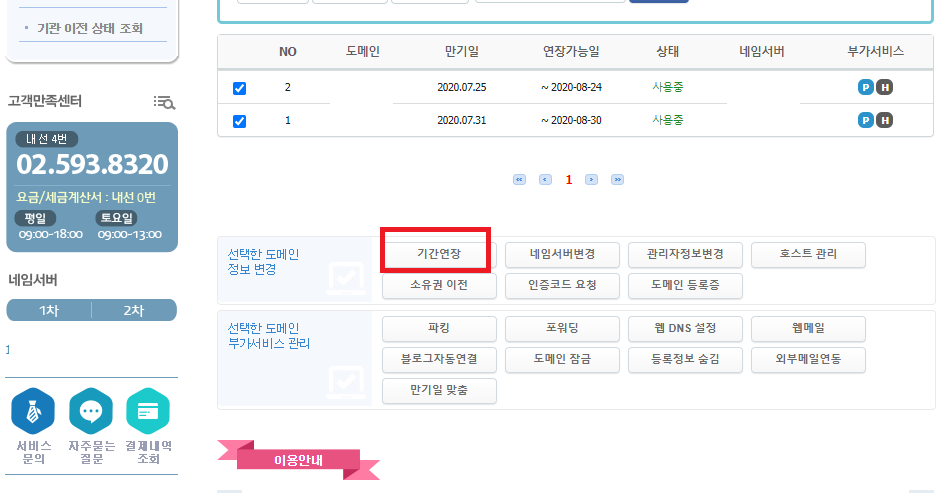Click expiry date 2020.07.31
This screenshot has height=493, width=945.
click(462, 120)
